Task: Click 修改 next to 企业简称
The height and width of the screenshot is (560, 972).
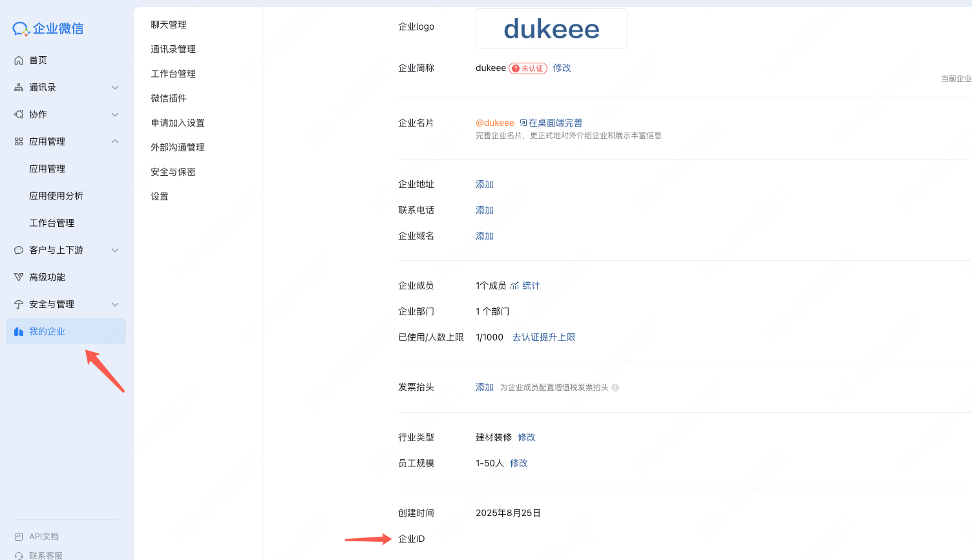Action: coord(562,68)
